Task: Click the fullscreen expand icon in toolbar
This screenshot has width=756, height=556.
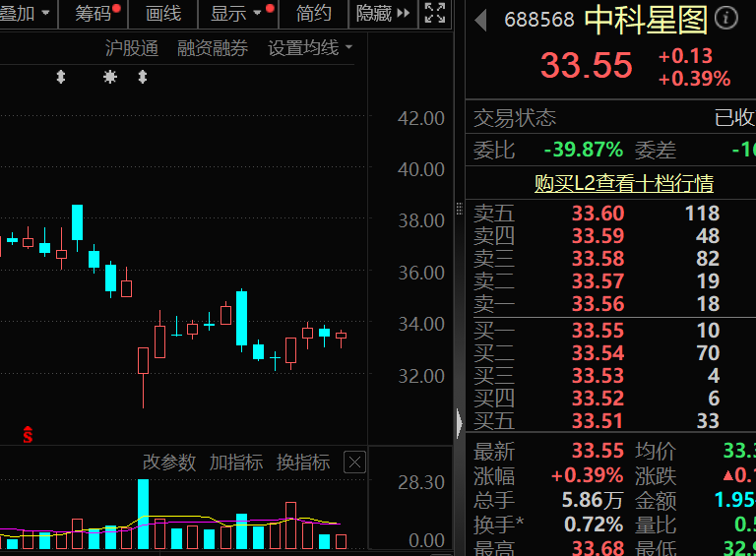Action: point(434,13)
